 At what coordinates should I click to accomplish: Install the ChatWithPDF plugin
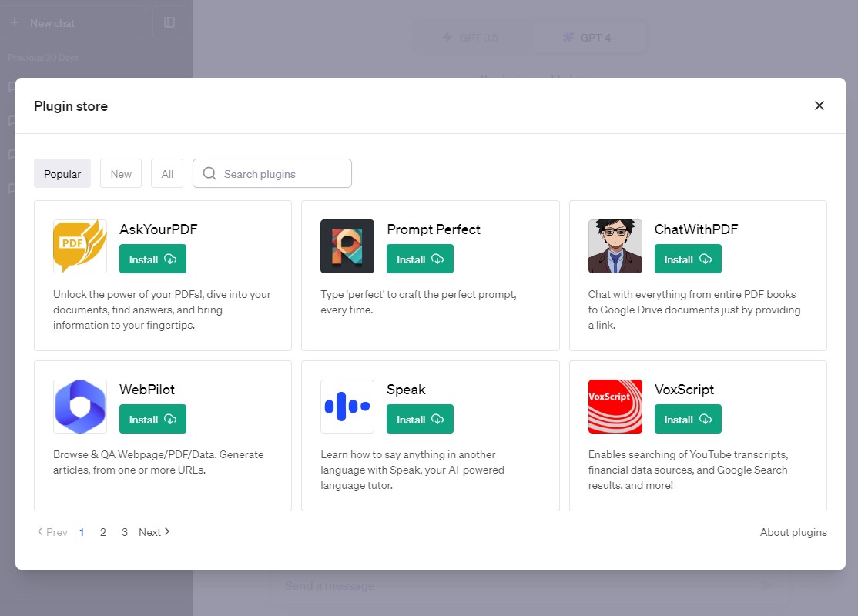688,259
